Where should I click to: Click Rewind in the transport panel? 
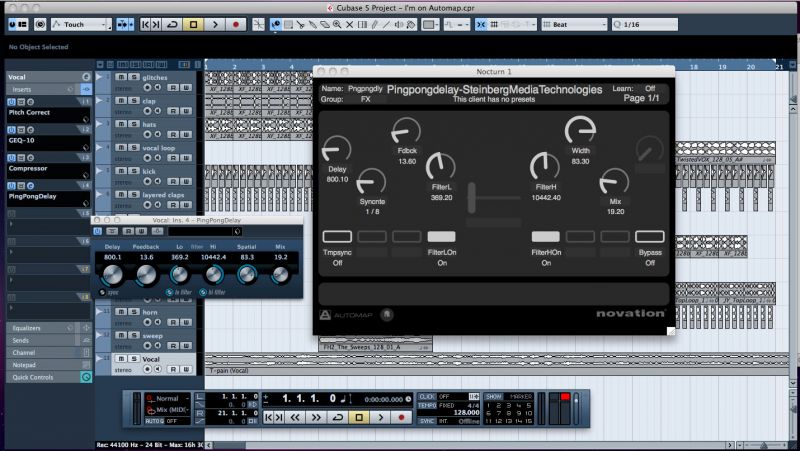pos(295,417)
